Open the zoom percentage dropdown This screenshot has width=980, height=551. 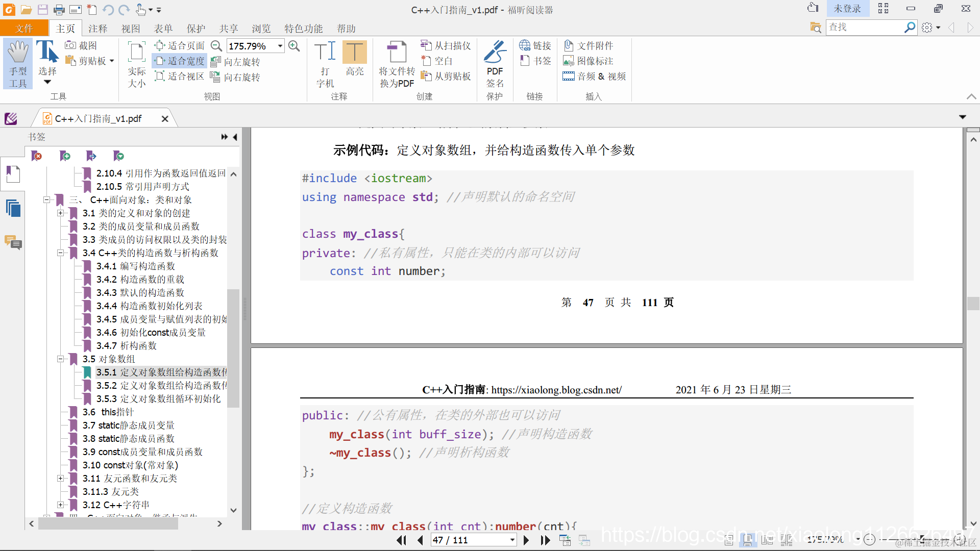coord(280,46)
